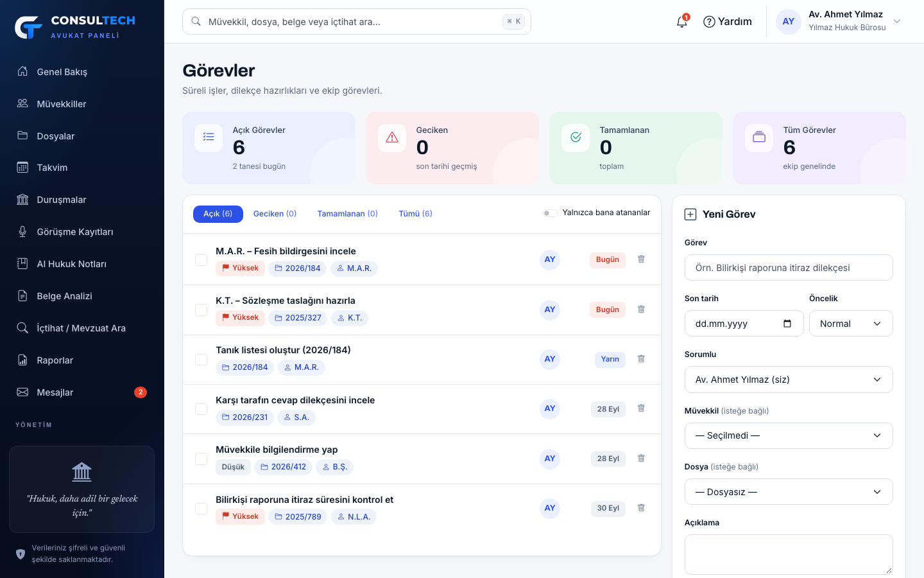Navigate to AI Hukuk Notları

coord(82,264)
